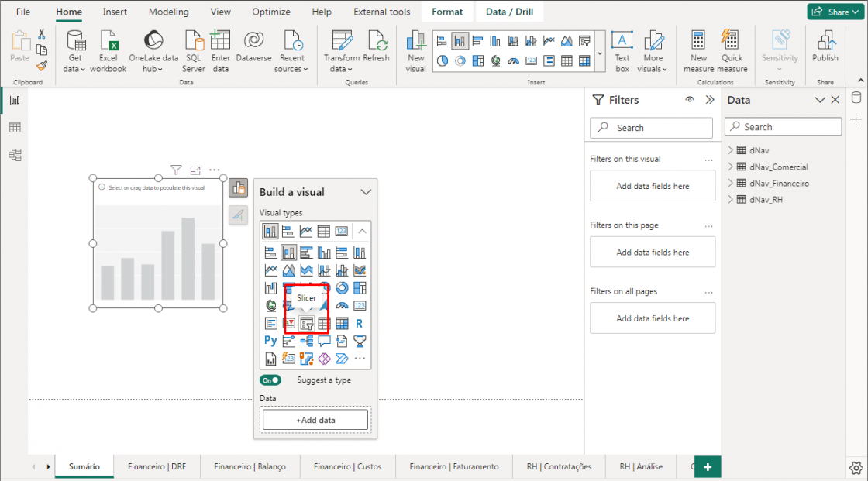
Task: Click the +Add data button
Action: tap(315, 419)
